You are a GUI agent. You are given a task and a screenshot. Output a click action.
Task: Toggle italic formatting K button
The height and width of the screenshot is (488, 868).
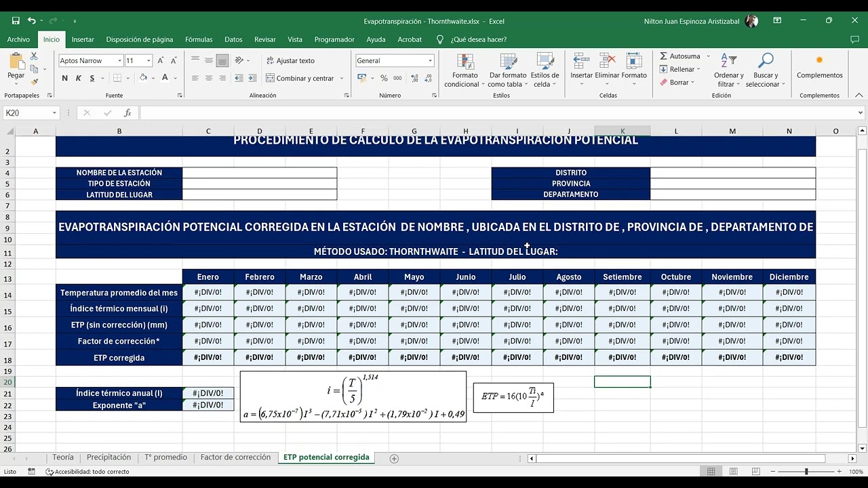[x=79, y=78]
